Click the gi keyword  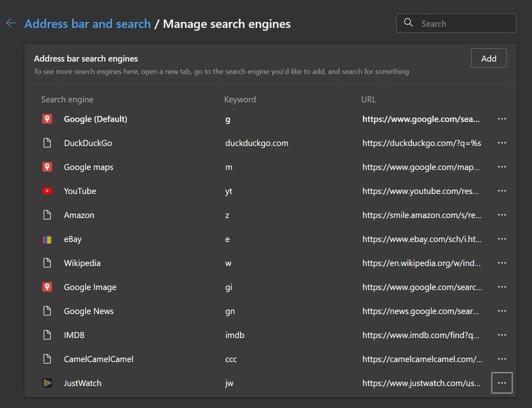tap(228, 288)
